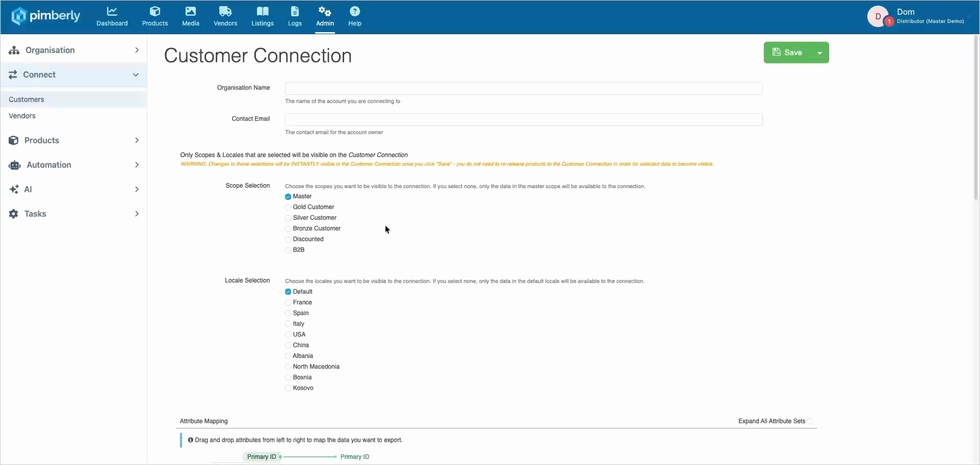980x465 pixels.
Task: Open the Media image icon
Action: pyautogui.click(x=191, y=11)
